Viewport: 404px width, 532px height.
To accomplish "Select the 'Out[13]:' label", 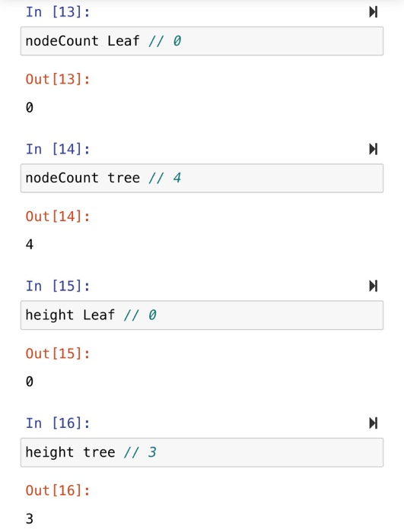I will click(x=58, y=79).
